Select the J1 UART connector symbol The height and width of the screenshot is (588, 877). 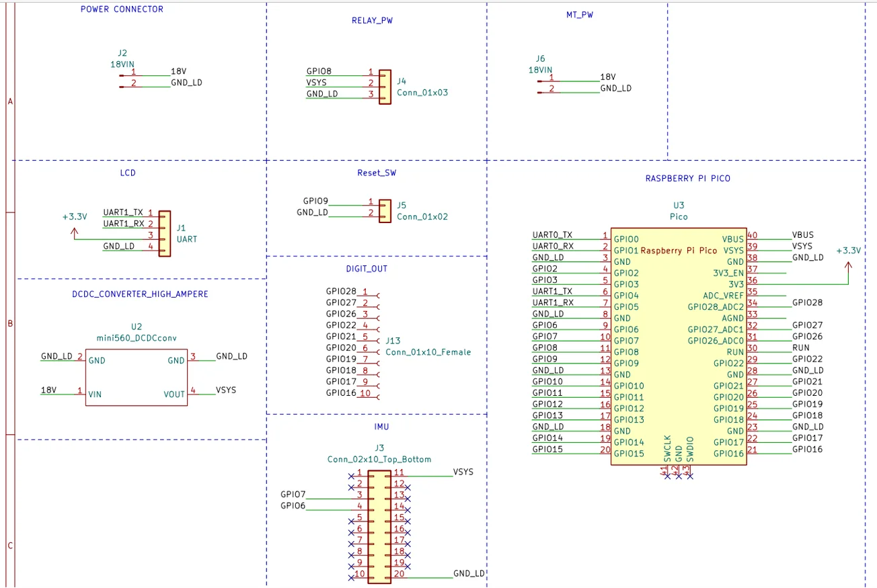click(165, 233)
